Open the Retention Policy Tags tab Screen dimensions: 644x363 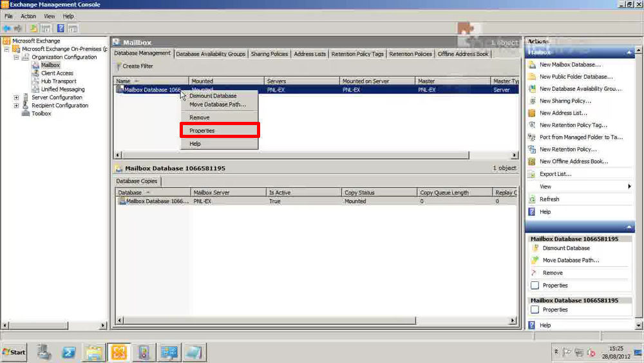click(357, 54)
